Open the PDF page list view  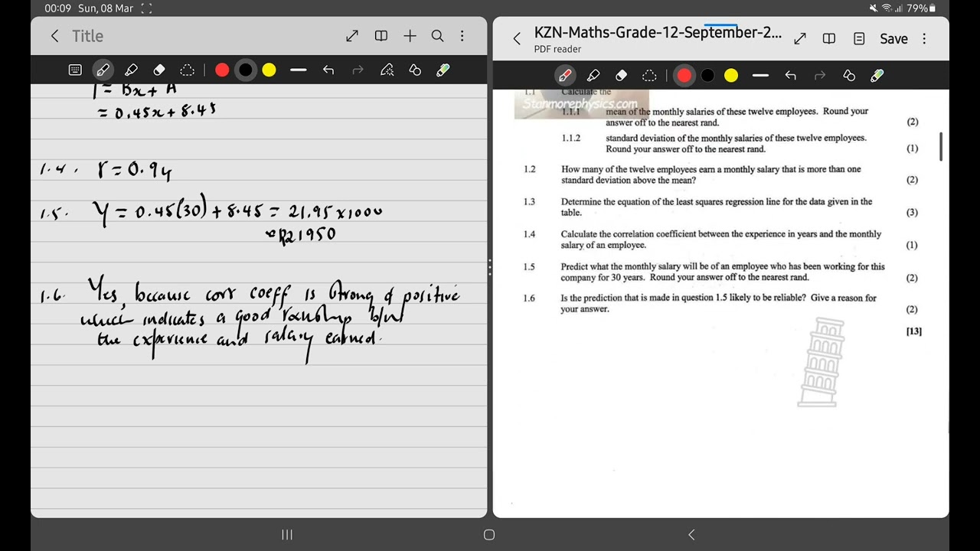coord(859,38)
